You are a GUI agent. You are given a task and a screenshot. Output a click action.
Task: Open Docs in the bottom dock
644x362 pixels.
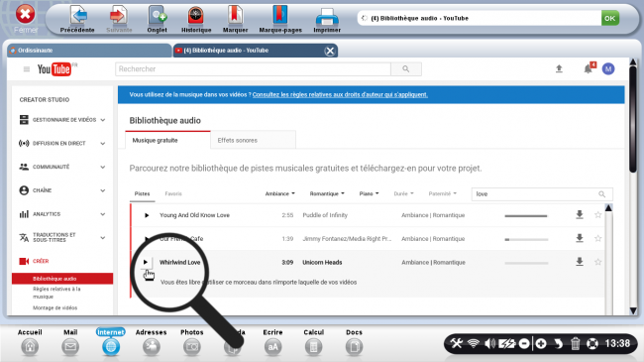click(x=354, y=342)
